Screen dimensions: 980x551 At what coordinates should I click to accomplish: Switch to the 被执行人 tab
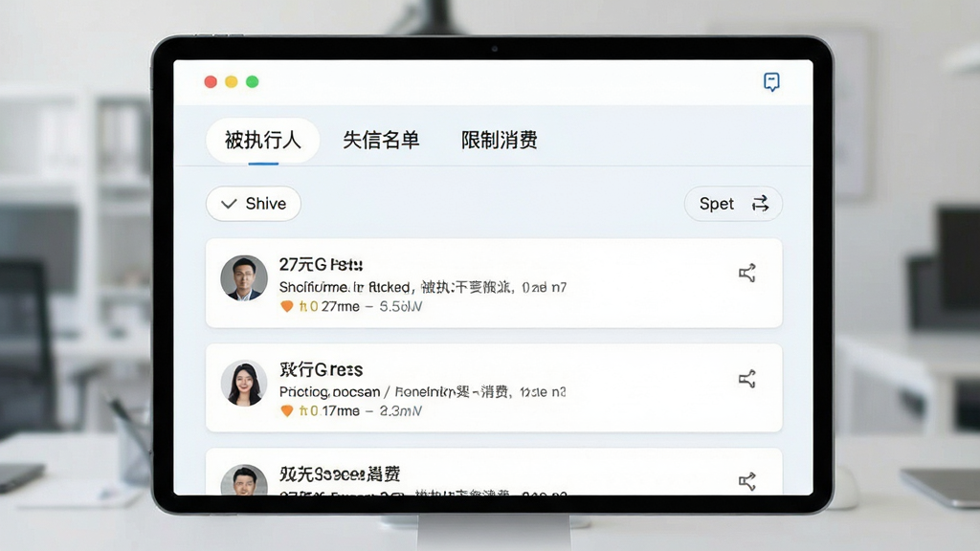pos(262,140)
